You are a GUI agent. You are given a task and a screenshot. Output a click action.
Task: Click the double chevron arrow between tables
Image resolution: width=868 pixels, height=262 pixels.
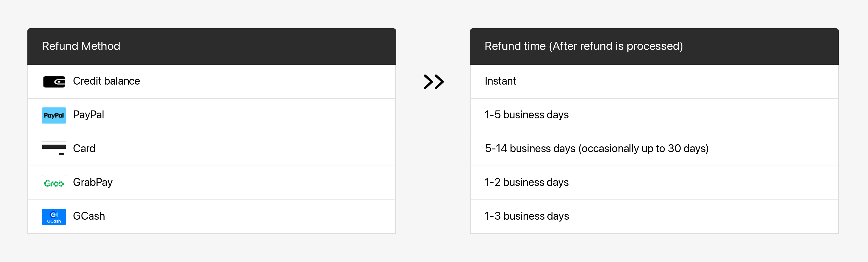pos(433,82)
